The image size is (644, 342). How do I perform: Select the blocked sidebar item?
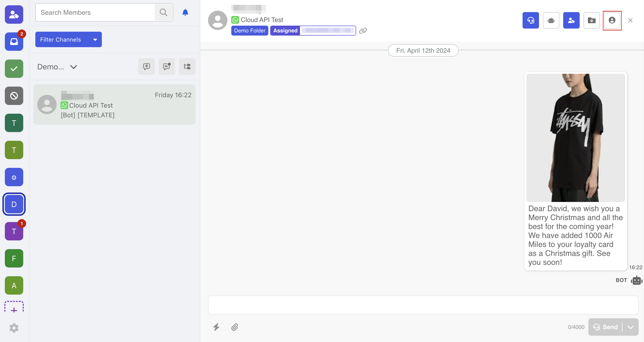coord(14,96)
